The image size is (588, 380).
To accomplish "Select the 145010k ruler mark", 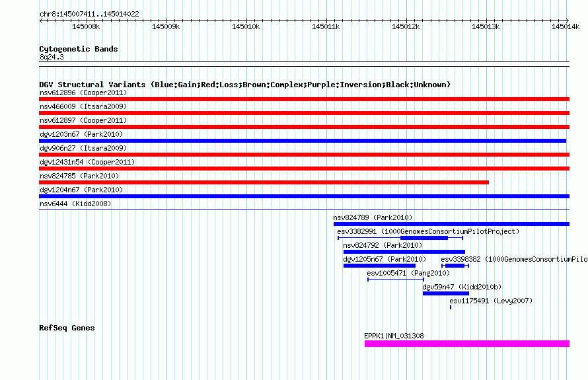I will pyautogui.click(x=246, y=26).
